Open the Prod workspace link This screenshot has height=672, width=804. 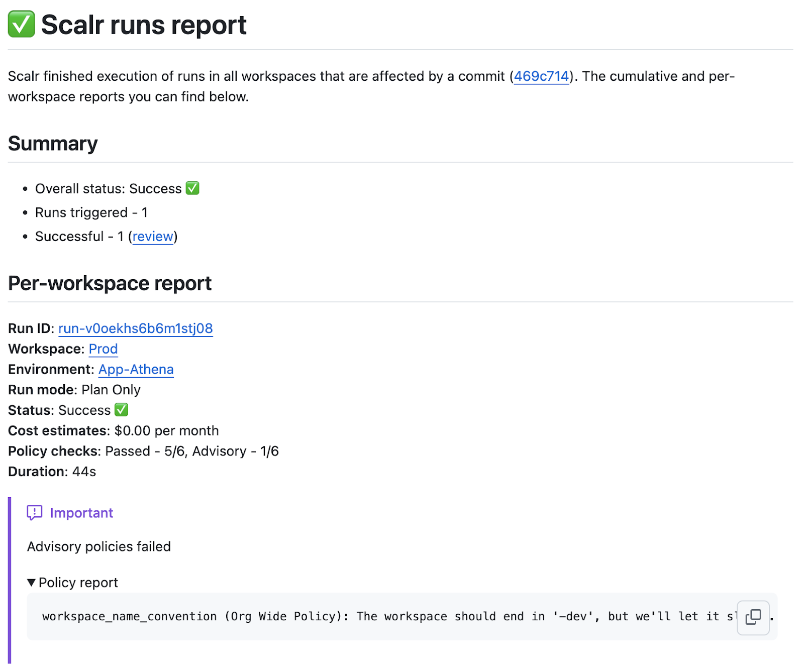[103, 349]
